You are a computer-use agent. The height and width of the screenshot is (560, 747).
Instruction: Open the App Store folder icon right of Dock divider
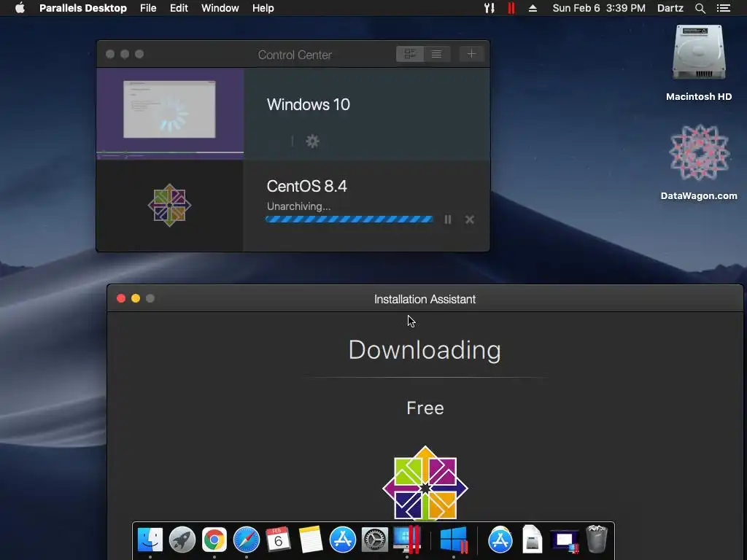tap(500, 540)
